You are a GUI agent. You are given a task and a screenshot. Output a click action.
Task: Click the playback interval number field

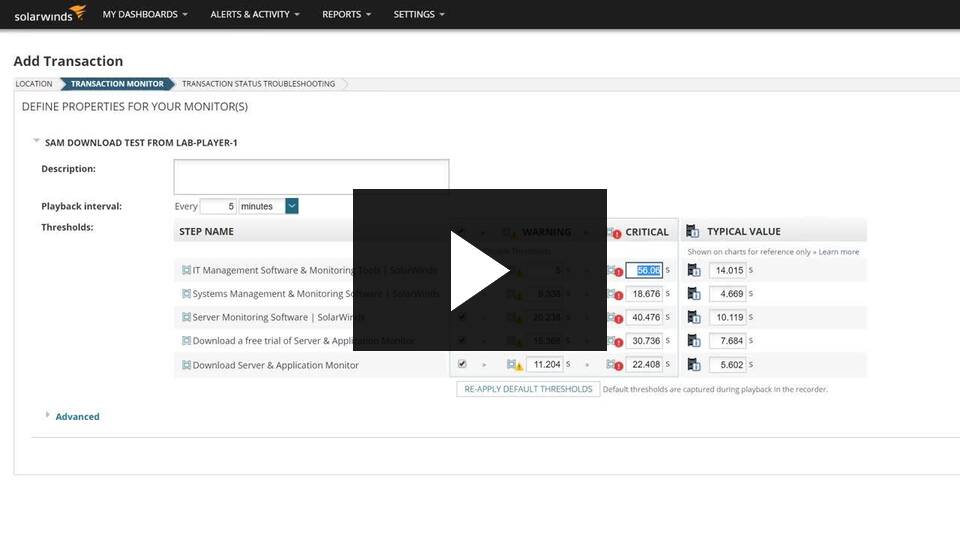(x=218, y=206)
